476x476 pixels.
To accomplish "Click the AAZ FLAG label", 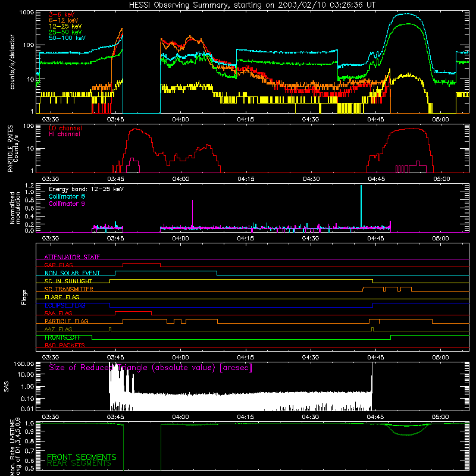I will tap(58, 329).
